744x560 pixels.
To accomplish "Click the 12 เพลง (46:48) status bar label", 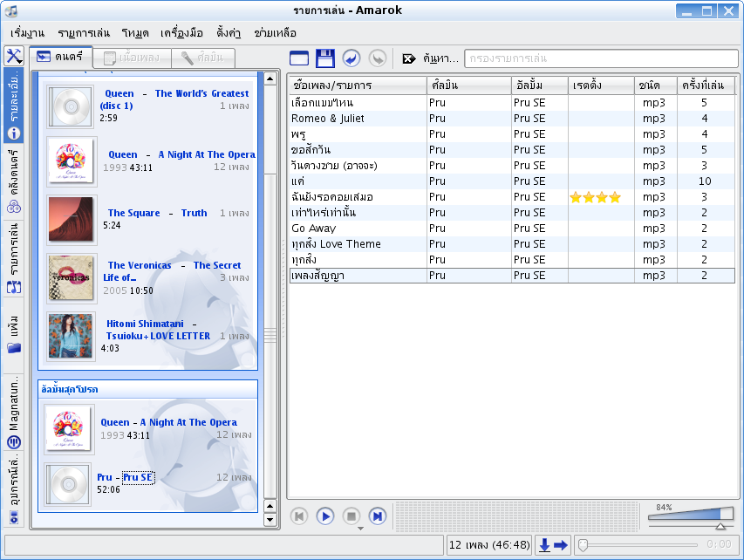I will coord(489,545).
